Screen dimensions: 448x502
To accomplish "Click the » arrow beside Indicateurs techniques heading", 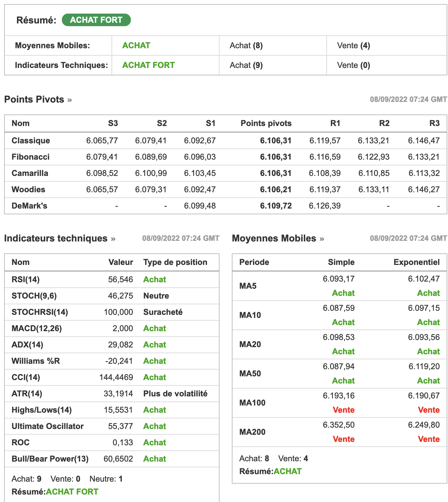I will [113, 239].
